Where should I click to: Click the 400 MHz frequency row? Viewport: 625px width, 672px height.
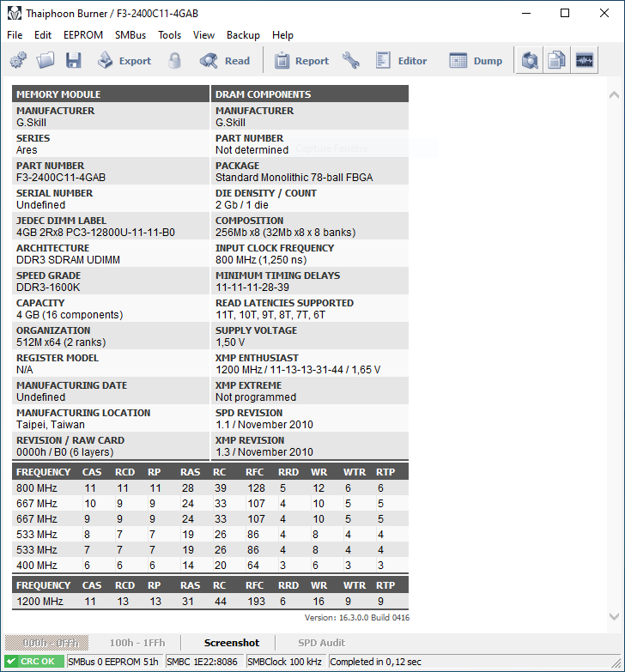210,565
